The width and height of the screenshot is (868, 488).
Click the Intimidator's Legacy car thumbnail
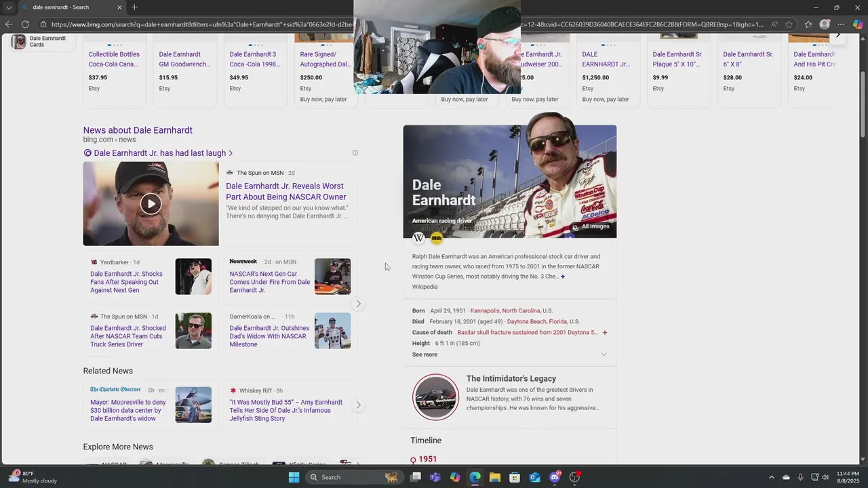tap(436, 397)
